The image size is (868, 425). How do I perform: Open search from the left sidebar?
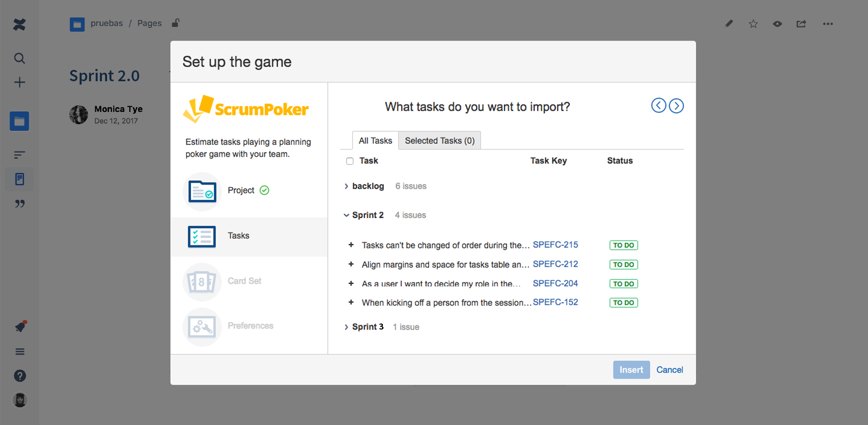19,58
